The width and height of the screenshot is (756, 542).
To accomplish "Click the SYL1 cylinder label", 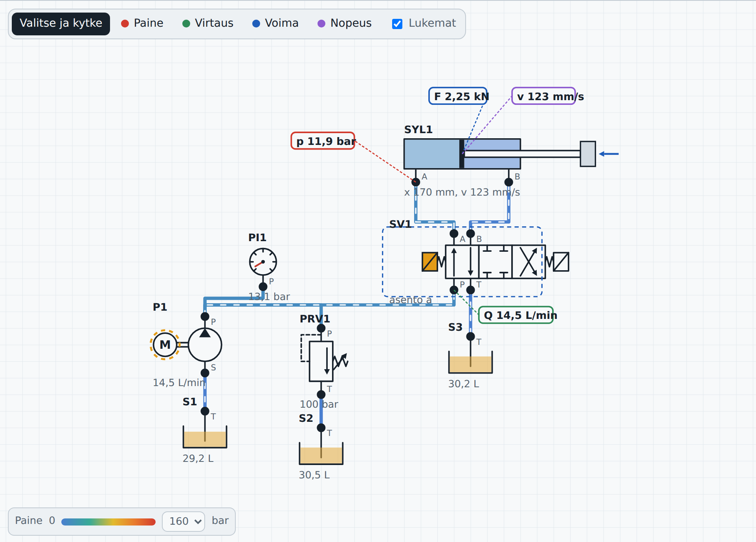I will click(x=418, y=130).
